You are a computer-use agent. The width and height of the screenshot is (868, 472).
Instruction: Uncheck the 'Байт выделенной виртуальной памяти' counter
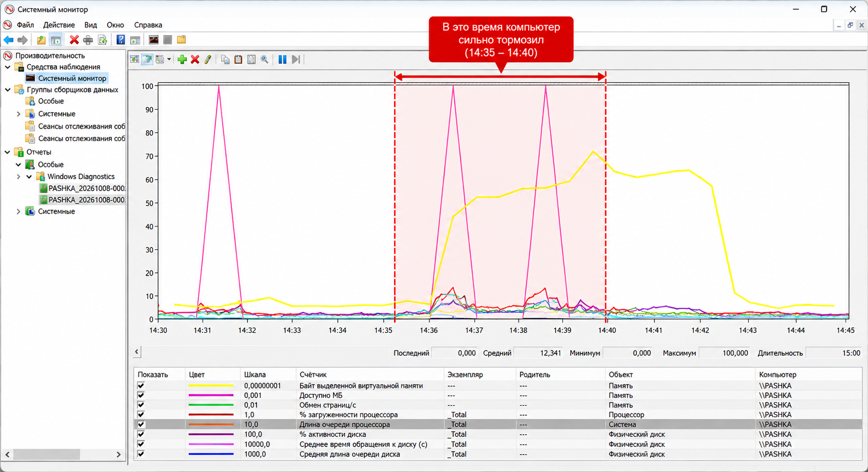(141, 386)
